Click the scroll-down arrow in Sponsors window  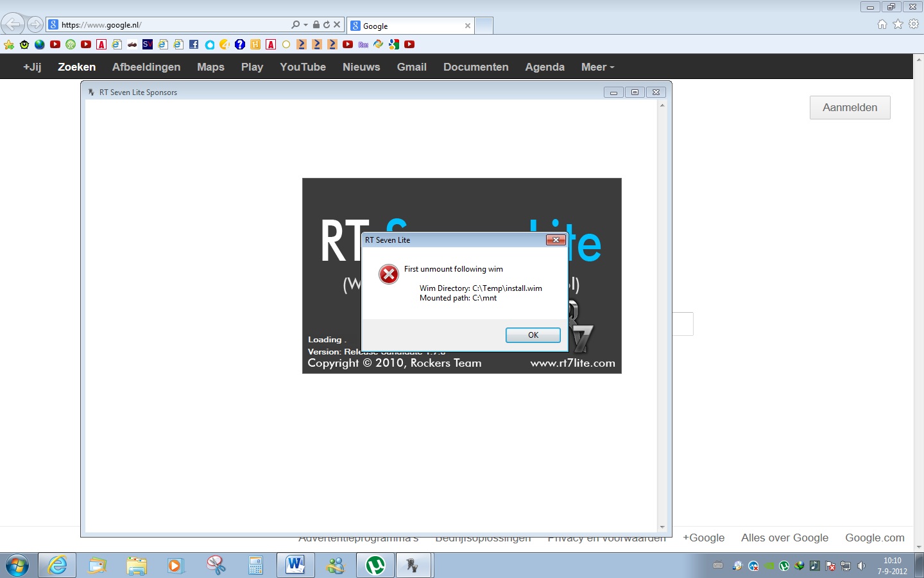[662, 527]
